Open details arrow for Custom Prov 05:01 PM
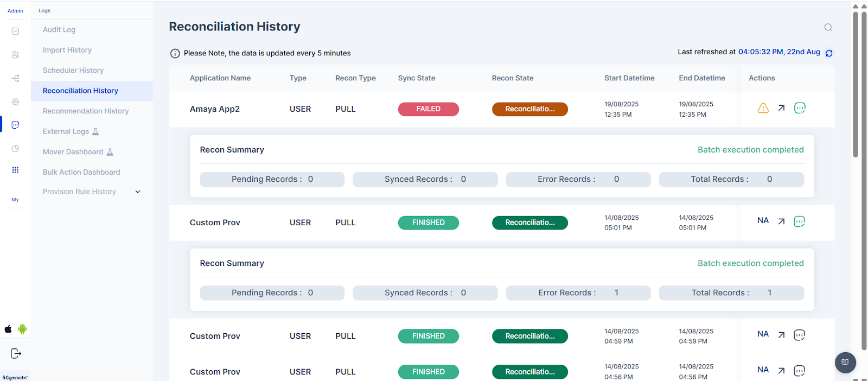This screenshot has width=868, height=381. (x=781, y=221)
